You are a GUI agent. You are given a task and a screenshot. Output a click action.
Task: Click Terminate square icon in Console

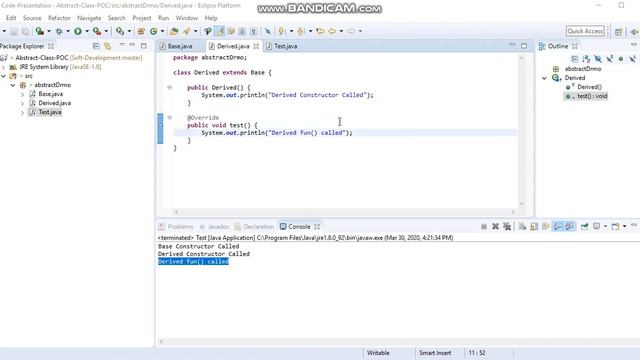484,227
